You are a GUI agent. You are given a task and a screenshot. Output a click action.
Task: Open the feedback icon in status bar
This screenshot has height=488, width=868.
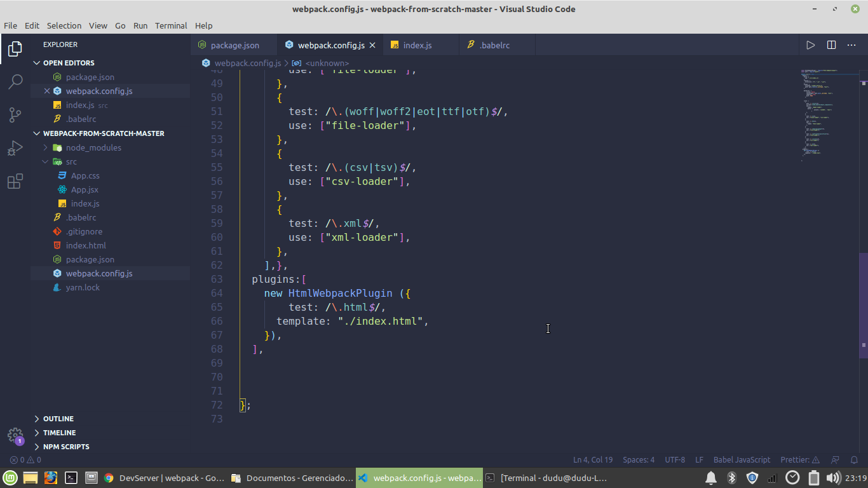[836, 459]
